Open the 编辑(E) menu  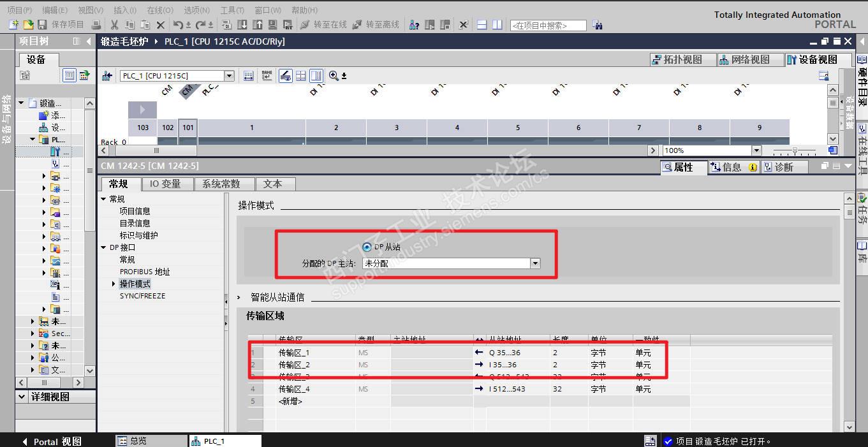[x=55, y=10]
